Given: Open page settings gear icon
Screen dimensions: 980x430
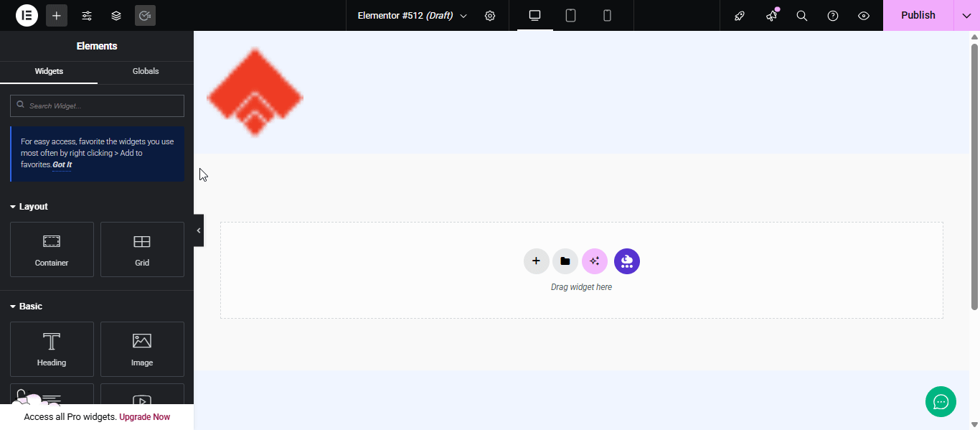Looking at the screenshot, I should click(x=490, y=16).
